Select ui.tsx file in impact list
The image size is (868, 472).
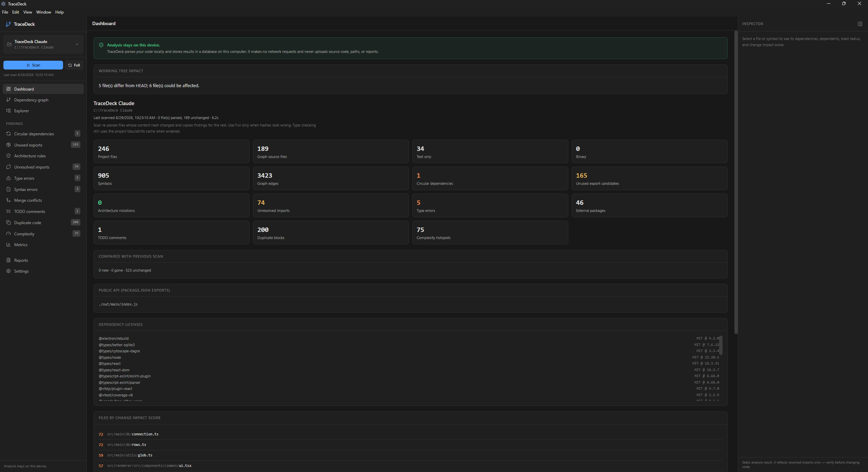point(410,466)
